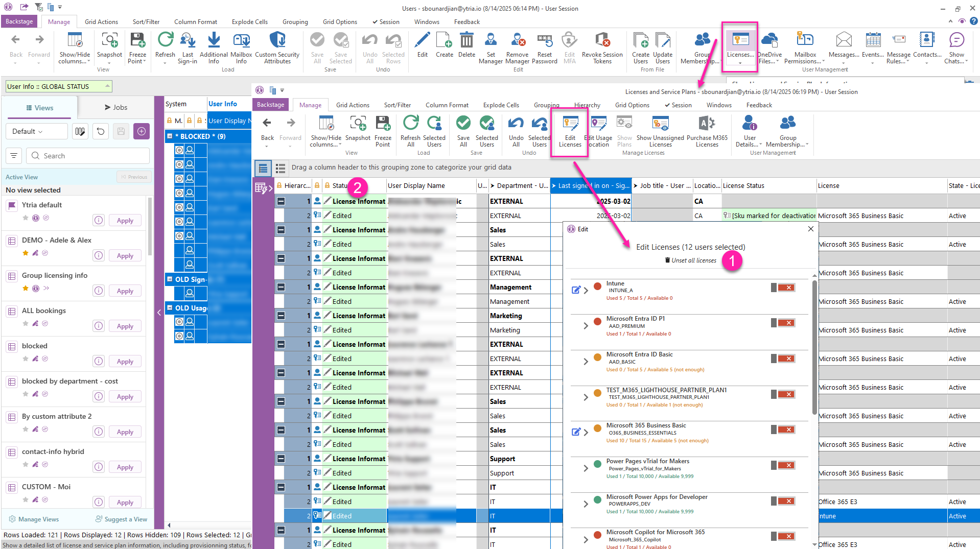
Task: Open Last Sign-in in Users window ribbon
Action: tap(188, 48)
